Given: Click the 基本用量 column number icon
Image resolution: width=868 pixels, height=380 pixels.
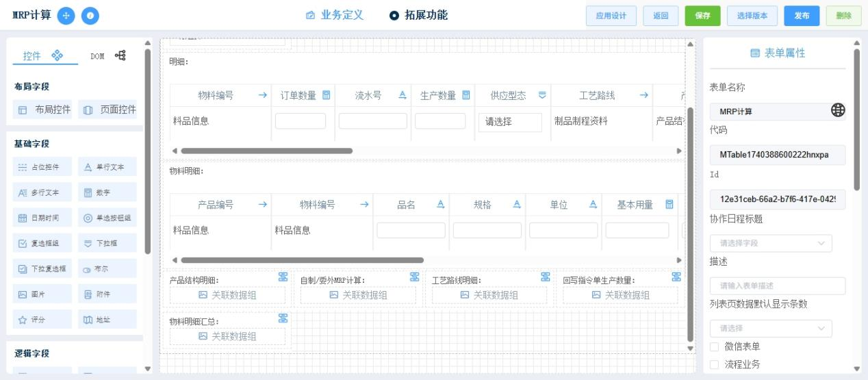Looking at the screenshot, I should click(x=669, y=204).
